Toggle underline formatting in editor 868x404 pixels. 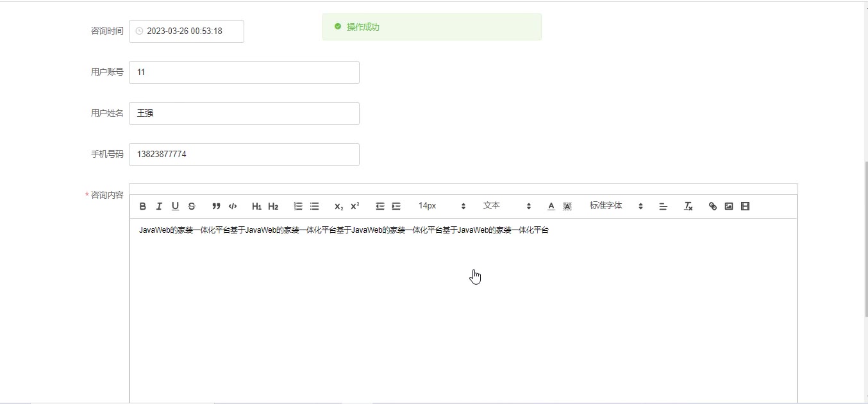(175, 206)
